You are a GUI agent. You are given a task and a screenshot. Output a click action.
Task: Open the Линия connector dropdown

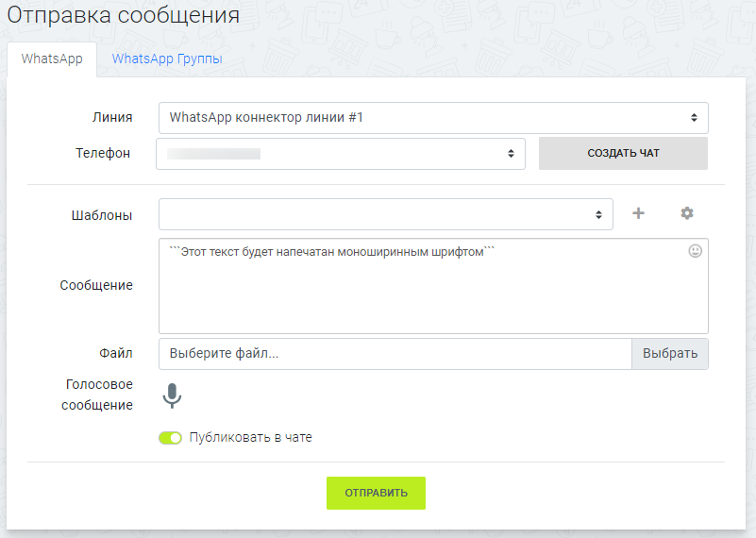click(x=433, y=118)
